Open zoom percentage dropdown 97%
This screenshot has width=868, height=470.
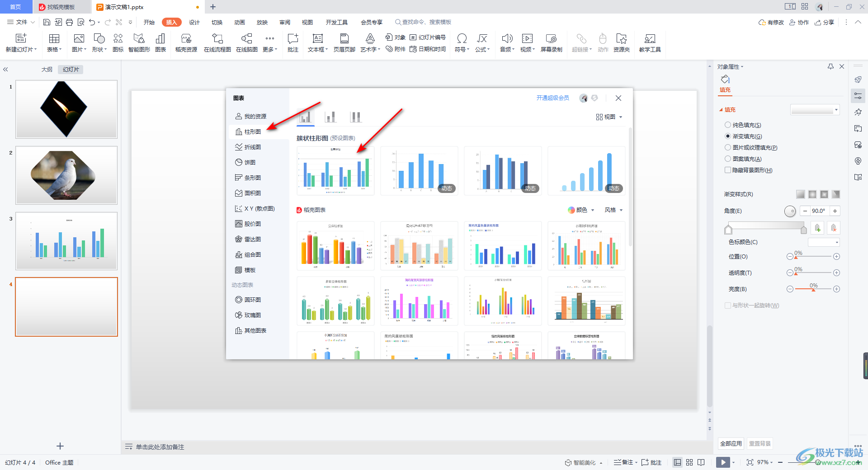click(x=765, y=462)
